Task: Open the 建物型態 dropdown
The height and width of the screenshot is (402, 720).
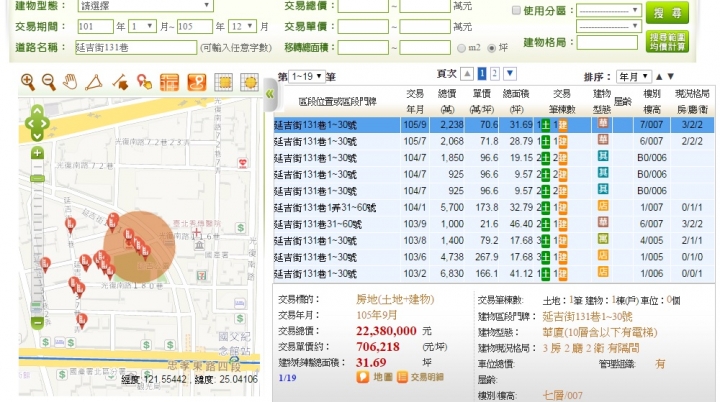Action: [145, 6]
